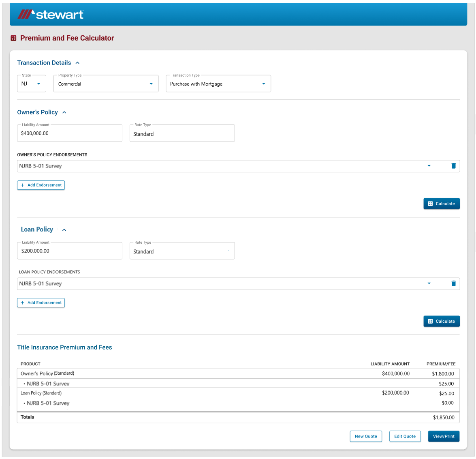The height and width of the screenshot is (459, 476).
Task: Calculate the Loan Policy premium
Action: pos(442,321)
